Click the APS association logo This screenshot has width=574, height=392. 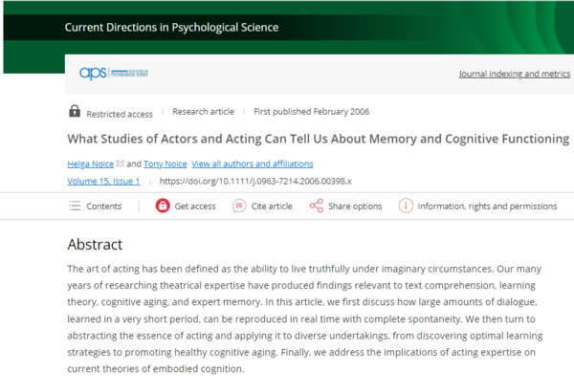point(106,74)
